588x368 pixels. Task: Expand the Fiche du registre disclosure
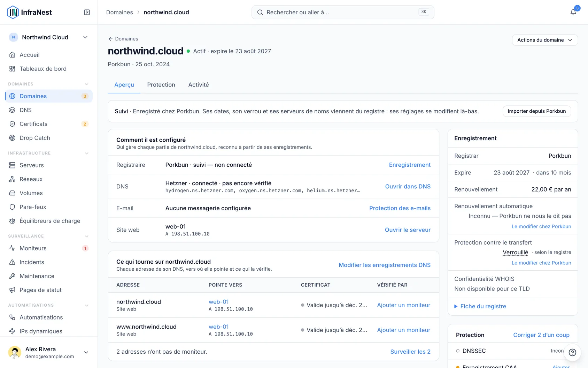point(480,306)
